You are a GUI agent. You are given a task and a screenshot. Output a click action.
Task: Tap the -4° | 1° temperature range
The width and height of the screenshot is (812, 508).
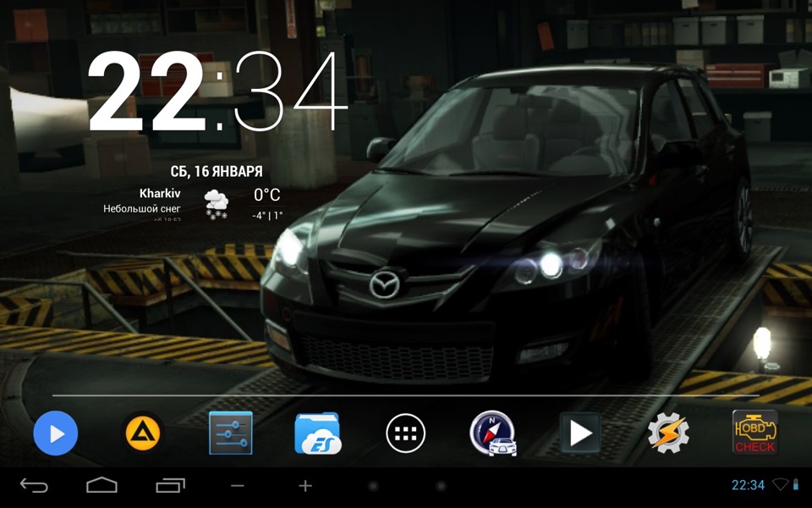point(267,215)
